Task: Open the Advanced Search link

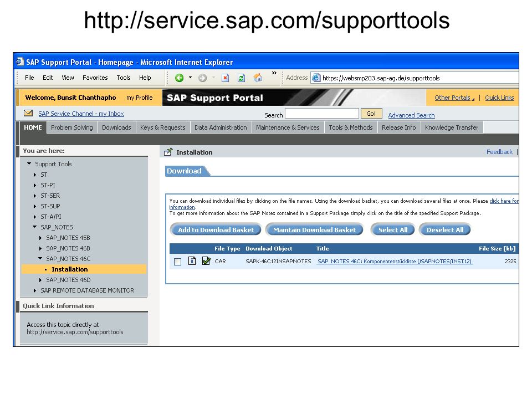Action: click(411, 115)
